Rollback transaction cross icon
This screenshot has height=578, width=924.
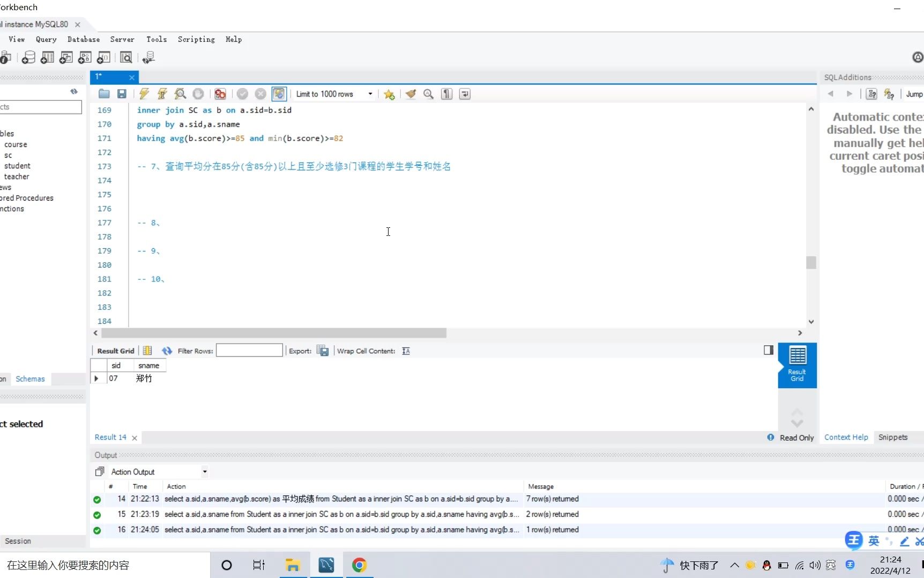pos(260,94)
